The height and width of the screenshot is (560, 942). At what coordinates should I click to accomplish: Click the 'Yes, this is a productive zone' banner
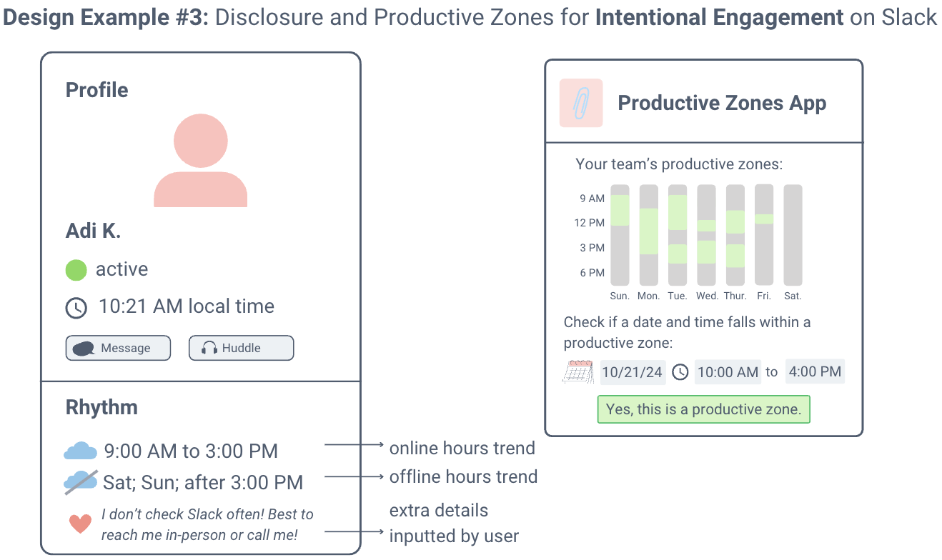(x=703, y=409)
